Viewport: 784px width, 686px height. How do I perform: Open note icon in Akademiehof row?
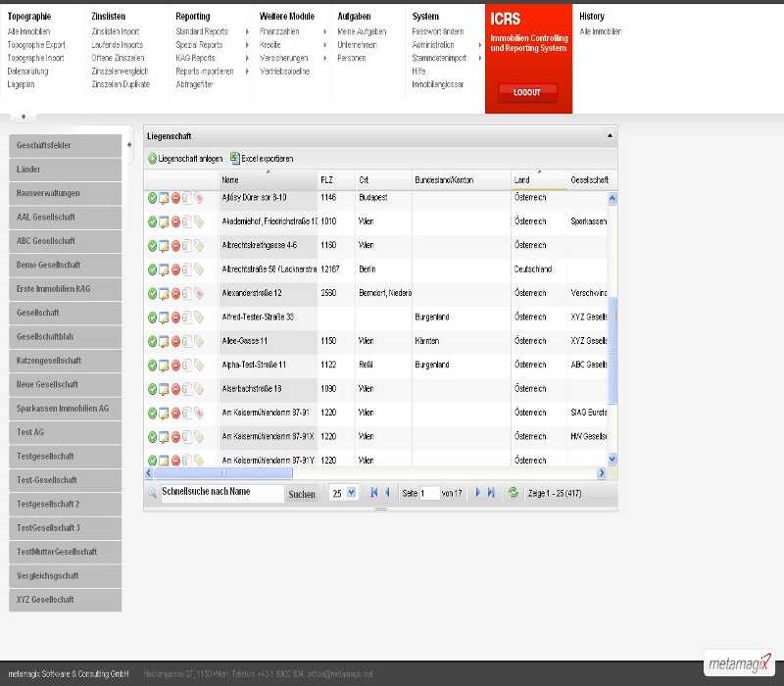164,222
